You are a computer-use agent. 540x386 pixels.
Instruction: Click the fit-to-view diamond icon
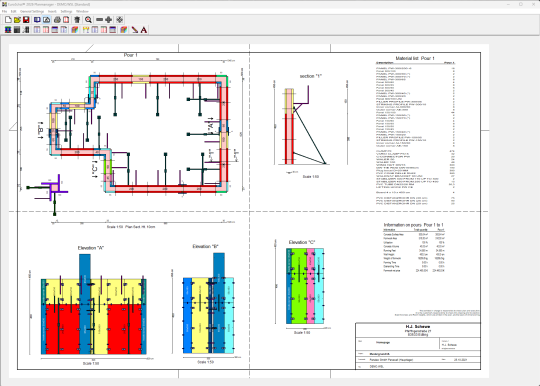[120, 20]
